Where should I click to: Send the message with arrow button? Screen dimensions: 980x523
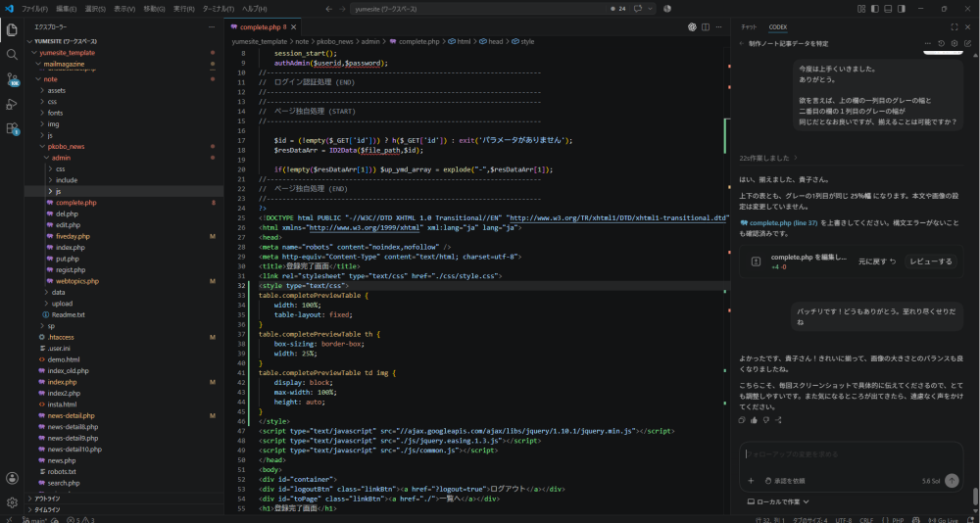[952, 481]
